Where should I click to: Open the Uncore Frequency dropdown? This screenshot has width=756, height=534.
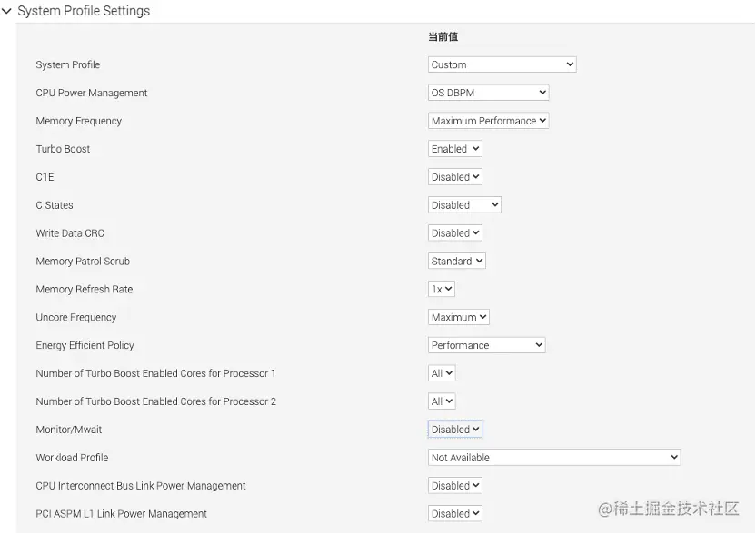[459, 317]
